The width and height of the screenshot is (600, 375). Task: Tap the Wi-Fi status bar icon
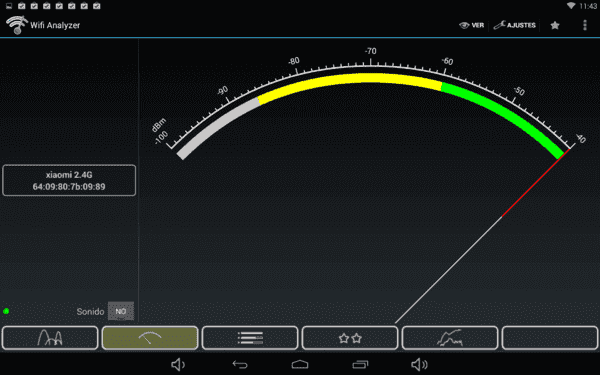pyautogui.click(x=571, y=6)
